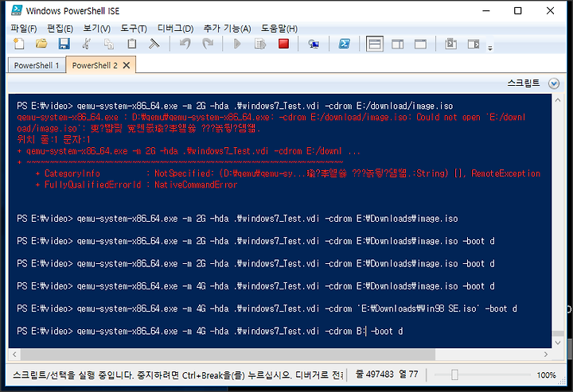
Task: Close the PowerShell 2 tab
Action: (127, 65)
